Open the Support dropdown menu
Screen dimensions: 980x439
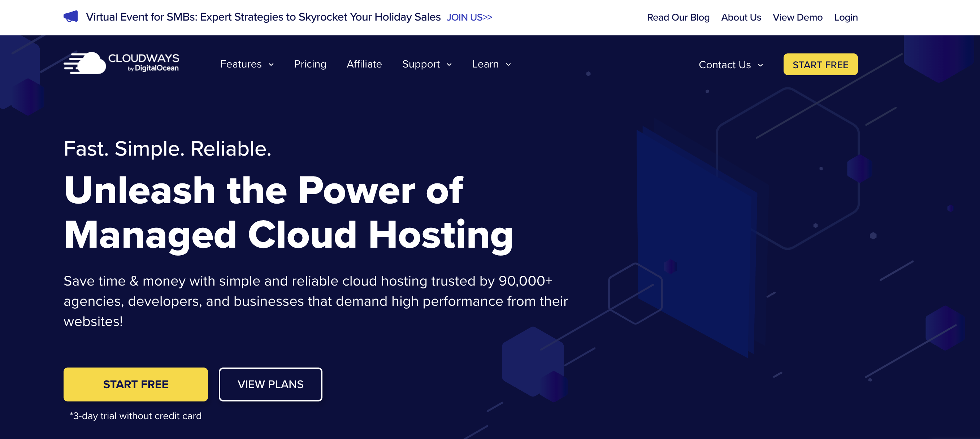click(x=421, y=64)
